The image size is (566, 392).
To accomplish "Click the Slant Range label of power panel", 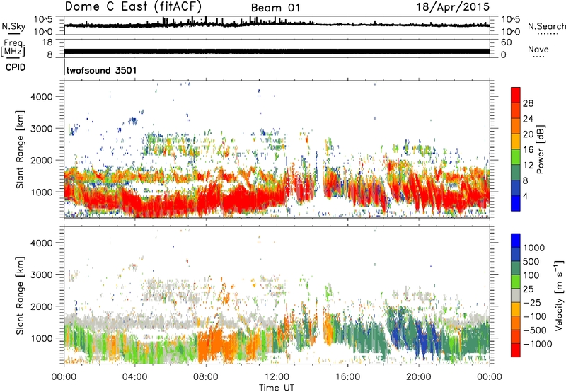I will [x=20, y=149].
